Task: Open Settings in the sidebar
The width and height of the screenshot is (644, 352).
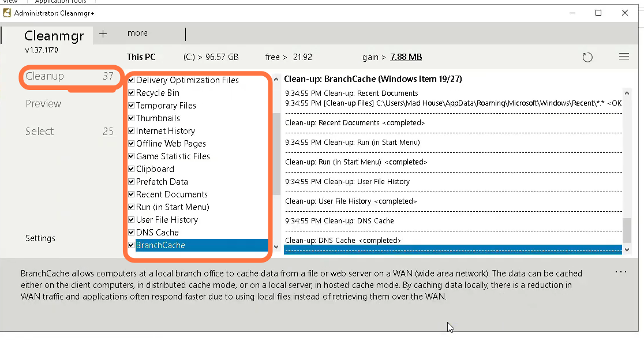Action: click(40, 238)
